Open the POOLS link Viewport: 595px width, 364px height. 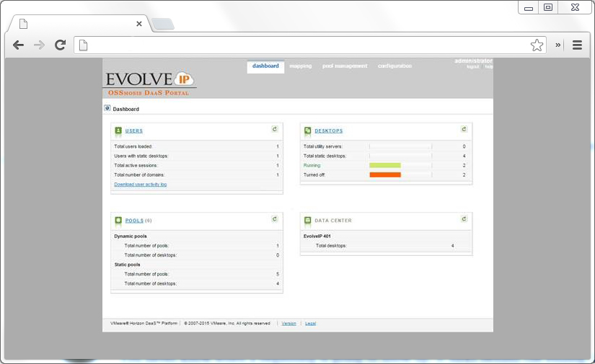134,221
